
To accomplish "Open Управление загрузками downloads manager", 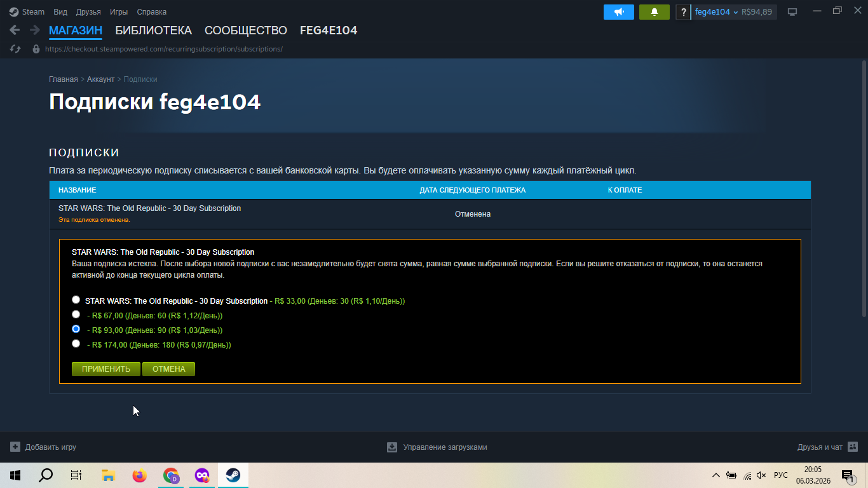I will click(437, 447).
